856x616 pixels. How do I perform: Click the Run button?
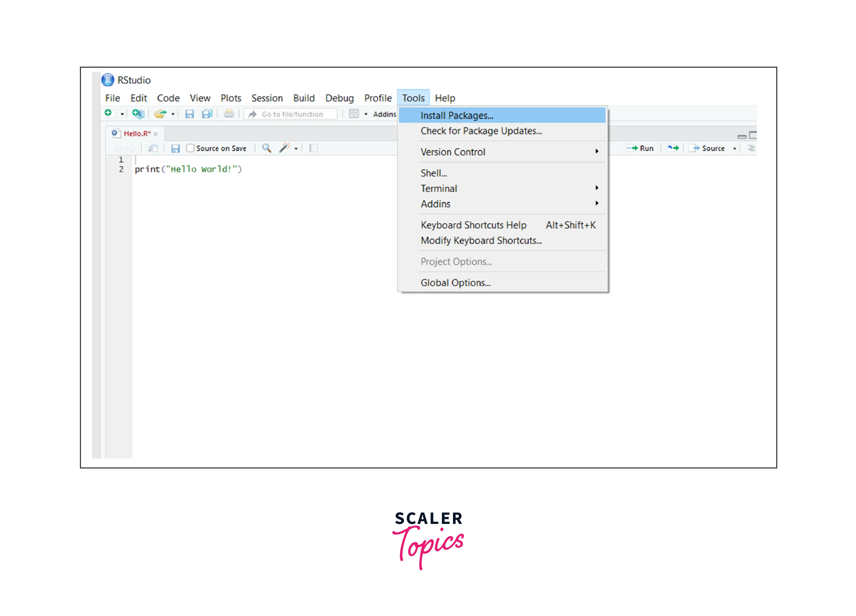[x=641, y=148]
